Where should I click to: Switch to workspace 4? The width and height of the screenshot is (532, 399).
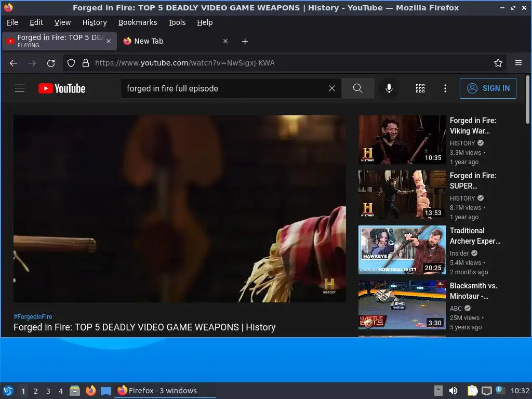coord(61,391)
